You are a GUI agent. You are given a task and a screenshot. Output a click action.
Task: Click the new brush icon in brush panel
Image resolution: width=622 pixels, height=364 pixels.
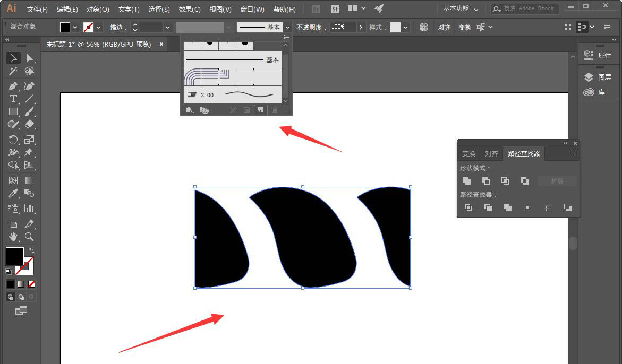[x=260, y=110]
